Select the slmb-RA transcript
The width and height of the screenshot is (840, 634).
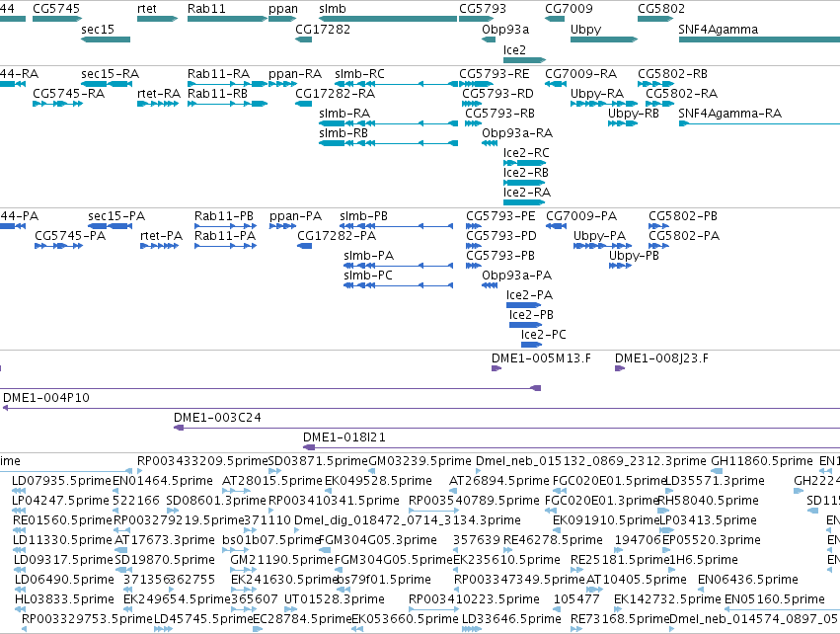click(x=388, y=123)
